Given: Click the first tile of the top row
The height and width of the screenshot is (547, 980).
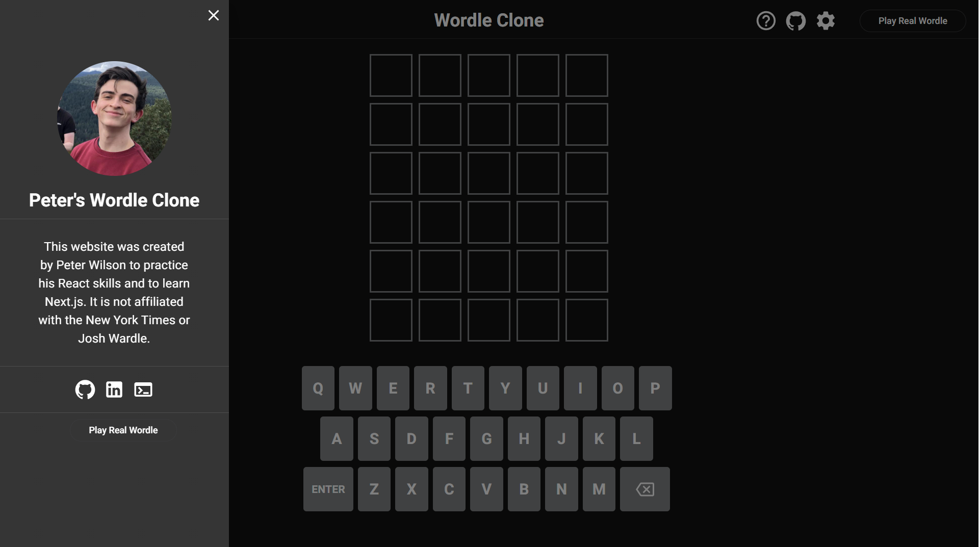Looking at the screenshot, I should [x=391, y=75].
